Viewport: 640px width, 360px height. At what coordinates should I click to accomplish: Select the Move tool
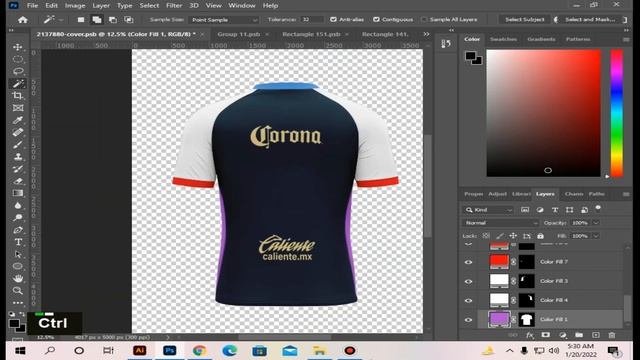click(18, 47)
